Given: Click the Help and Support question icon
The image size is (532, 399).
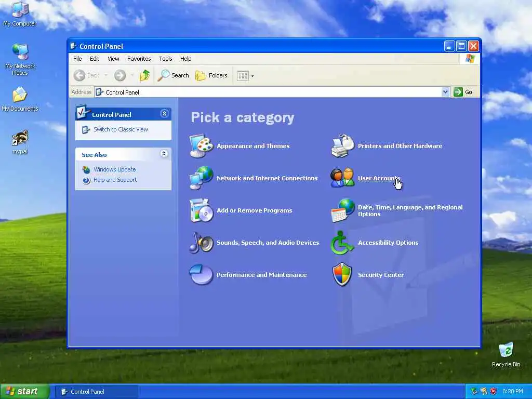Looking at the screenshot, I should [x=87, y=180].
